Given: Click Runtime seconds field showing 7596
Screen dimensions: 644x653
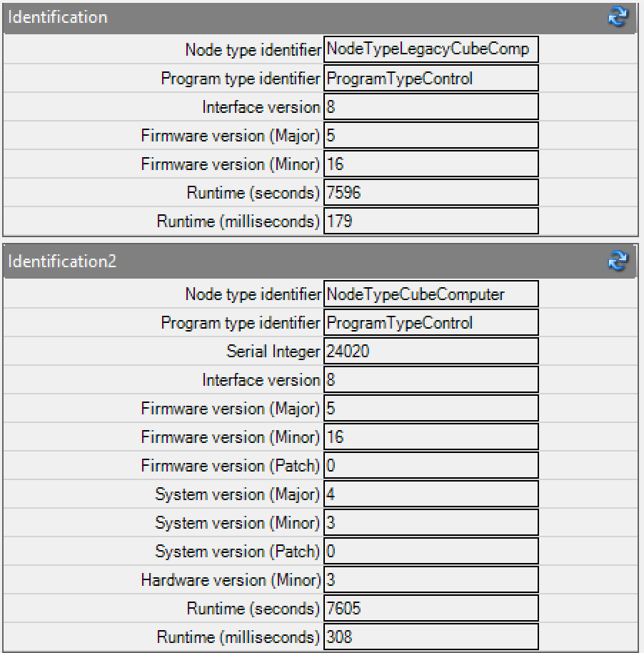Looking at the screenshot, I should 431,193.
